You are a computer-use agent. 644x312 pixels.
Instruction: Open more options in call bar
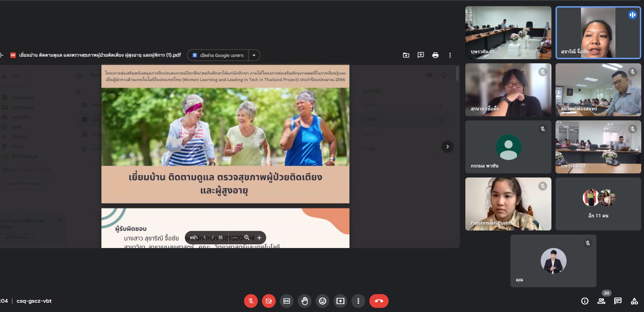358,301
